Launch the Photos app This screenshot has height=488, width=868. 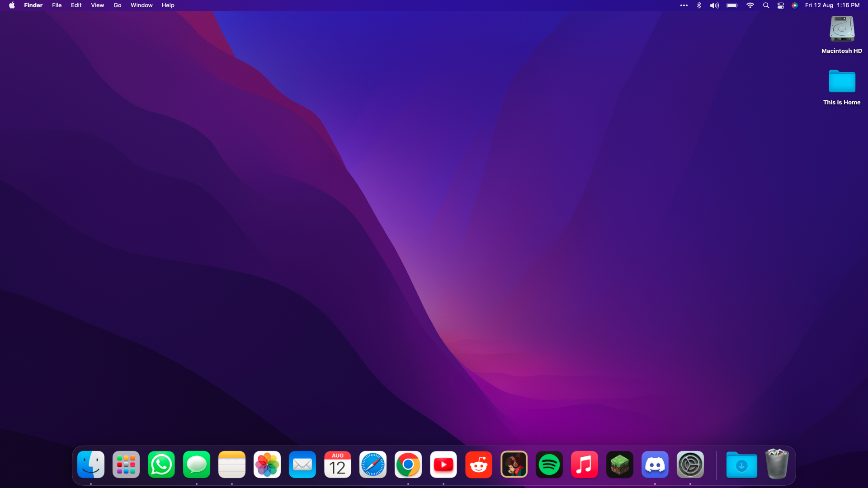pyautogui.click(x=267, y=465)
